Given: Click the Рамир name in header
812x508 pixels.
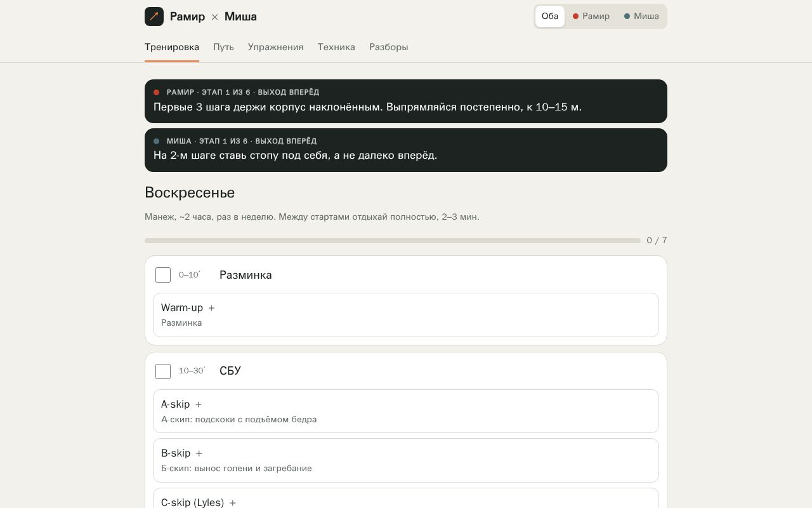Looking at the screenshot, I should click(x=187, y=17).
